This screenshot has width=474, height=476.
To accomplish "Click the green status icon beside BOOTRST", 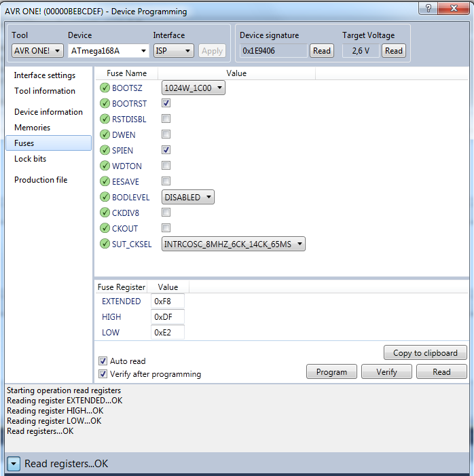I will click(105, 103).
